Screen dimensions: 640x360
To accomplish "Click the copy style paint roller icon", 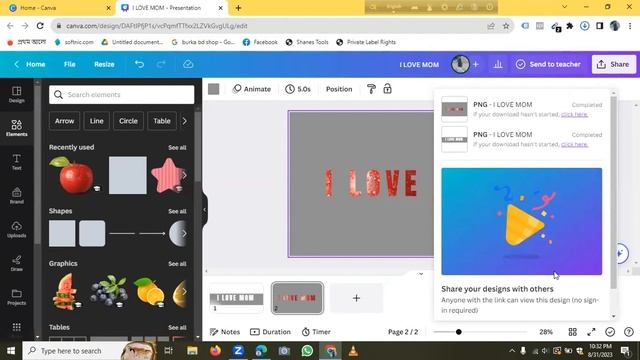I will [x=371, y=89].
